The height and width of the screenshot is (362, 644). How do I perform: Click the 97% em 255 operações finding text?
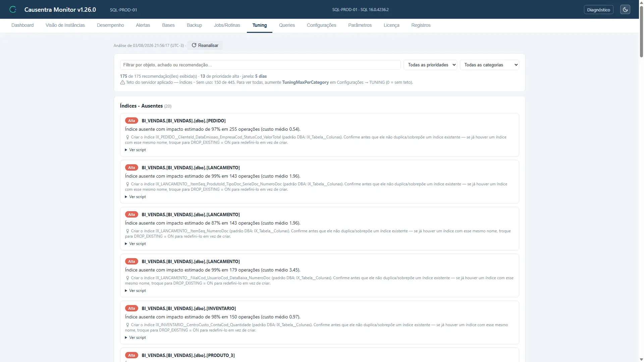coord(213,129)
